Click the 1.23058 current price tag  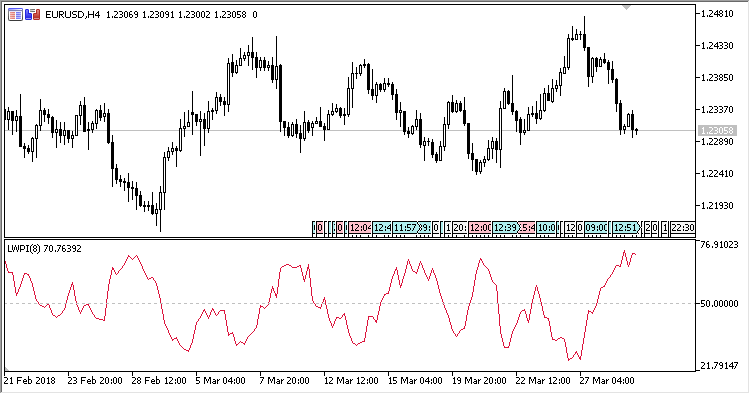coord(716,131)
